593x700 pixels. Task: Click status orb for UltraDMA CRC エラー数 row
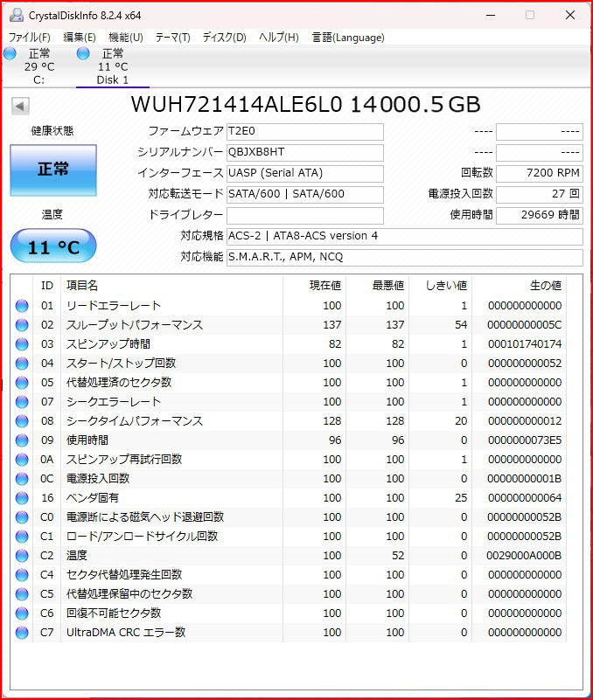point(22,633)
